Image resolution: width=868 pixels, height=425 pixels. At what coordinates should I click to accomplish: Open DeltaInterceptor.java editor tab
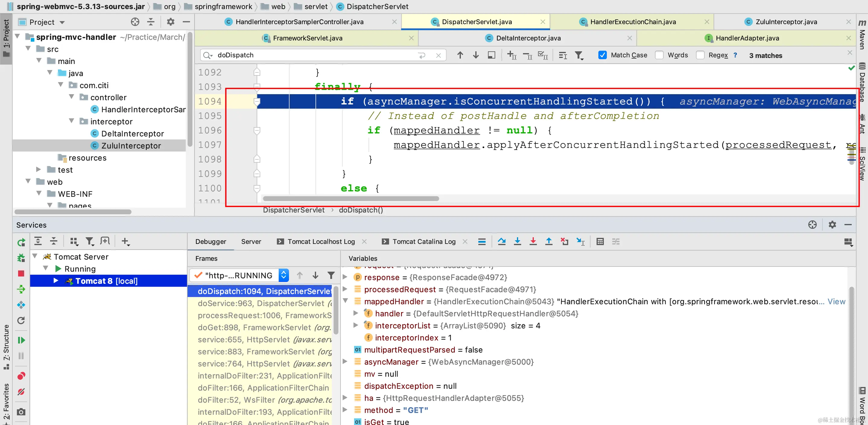pos(528,38)
